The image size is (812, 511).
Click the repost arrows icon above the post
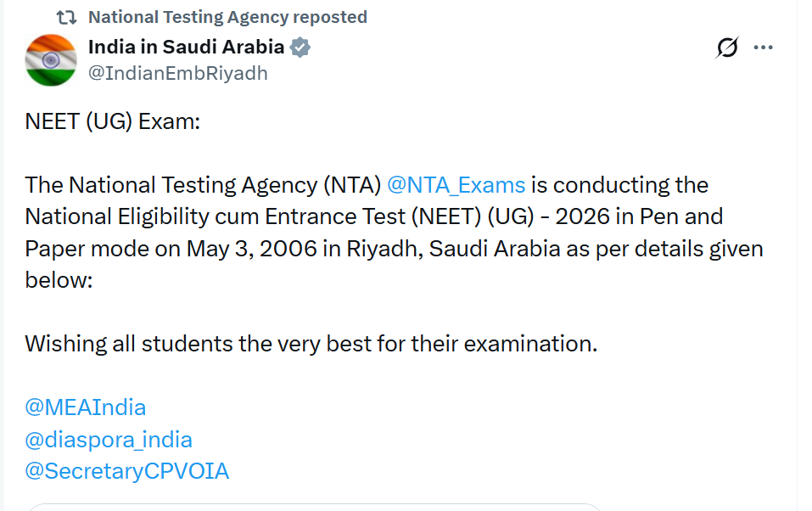[66, 18]
